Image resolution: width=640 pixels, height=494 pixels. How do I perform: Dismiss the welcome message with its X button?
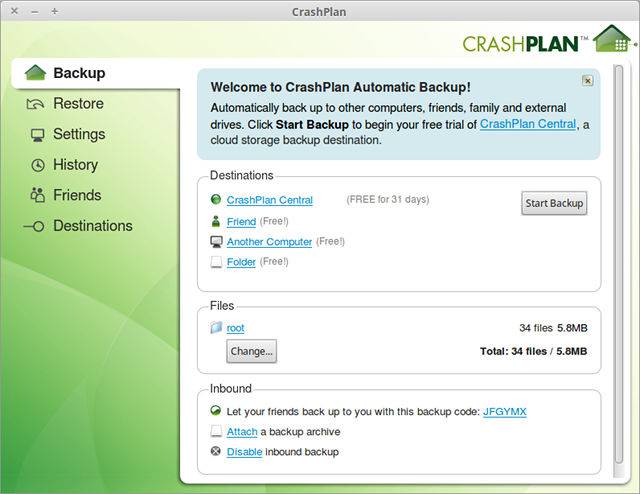pyautogui.click(x=587, y=81)
